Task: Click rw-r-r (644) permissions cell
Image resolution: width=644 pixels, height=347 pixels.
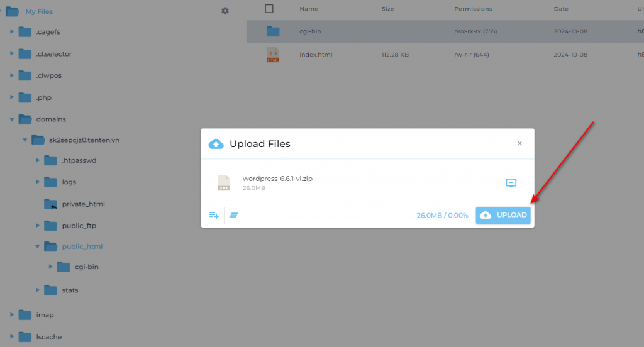Action: pos(472,55)
